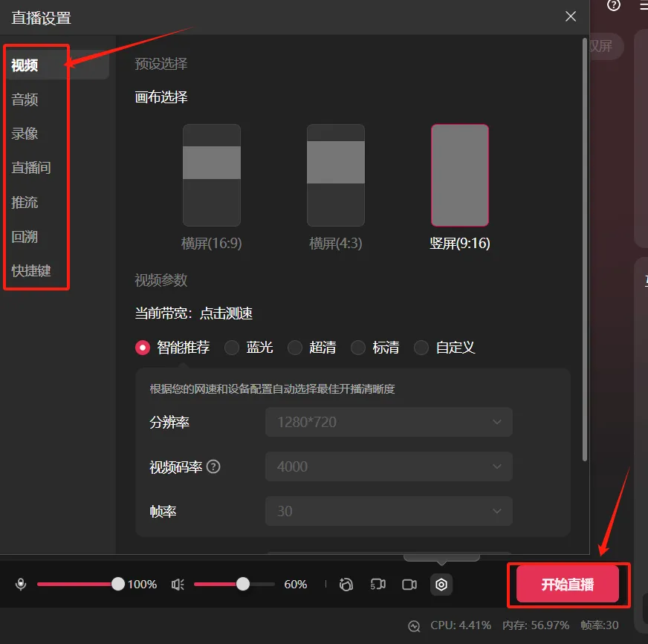This screenshot has height=644, width=648.
Task: Choose the 横屏(4:3) canvas thumbnail
Action: pyautogui.click(x=336, y=175)
